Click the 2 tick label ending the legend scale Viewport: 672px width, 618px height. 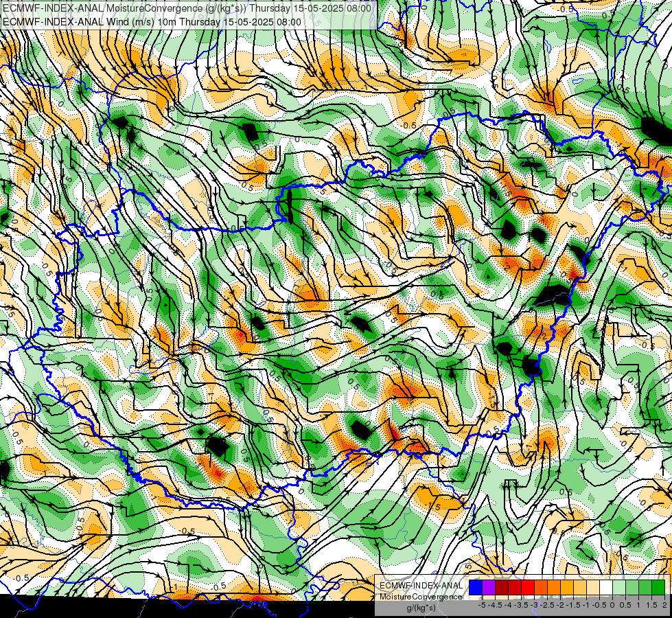click(664, 605)
